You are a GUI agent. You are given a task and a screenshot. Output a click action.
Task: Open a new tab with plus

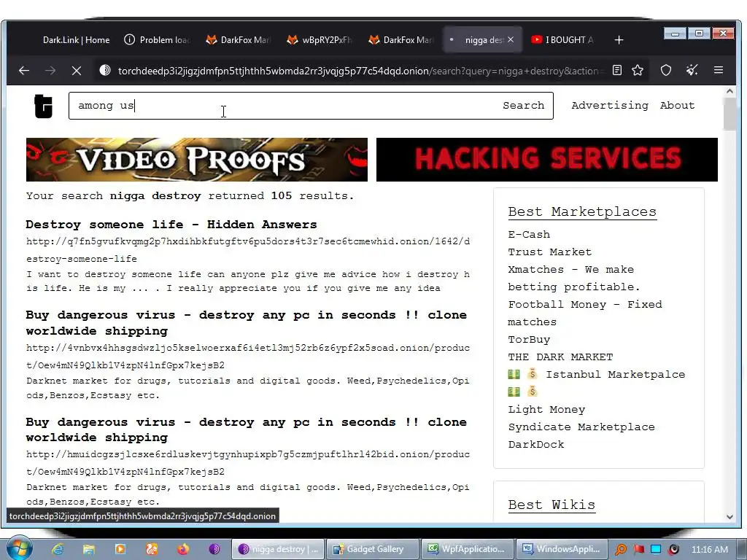(619, 40)
